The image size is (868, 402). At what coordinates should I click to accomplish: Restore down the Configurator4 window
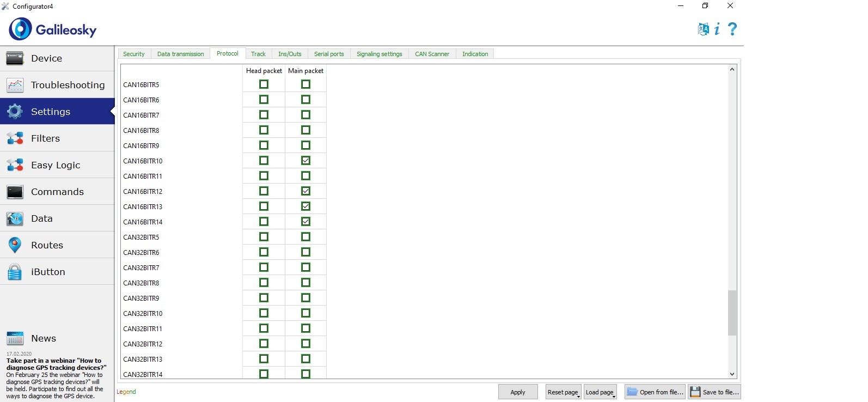pos(705,6)
